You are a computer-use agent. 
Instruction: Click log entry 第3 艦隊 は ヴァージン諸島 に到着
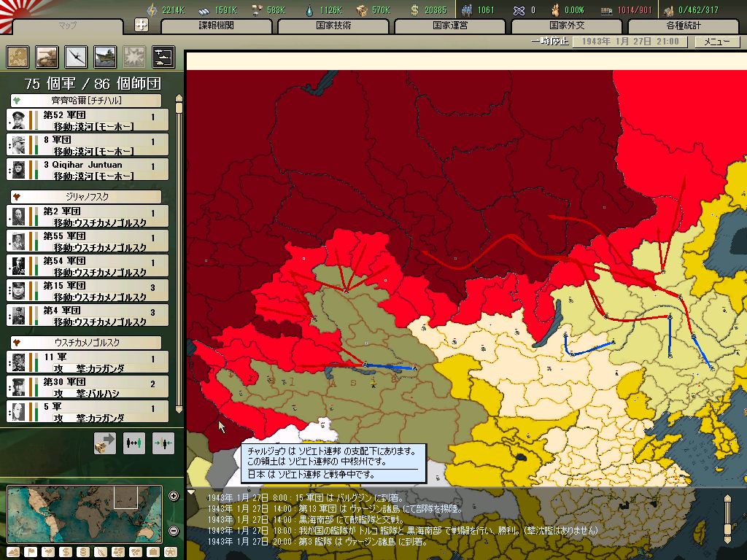click(x=317, y=542)
